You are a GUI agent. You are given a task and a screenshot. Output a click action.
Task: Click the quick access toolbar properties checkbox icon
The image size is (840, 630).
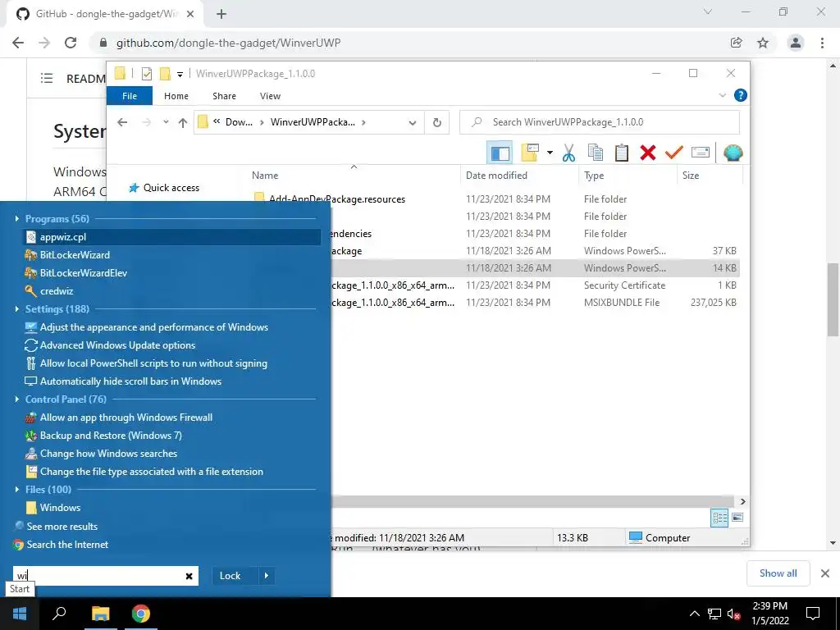point(146,74)
